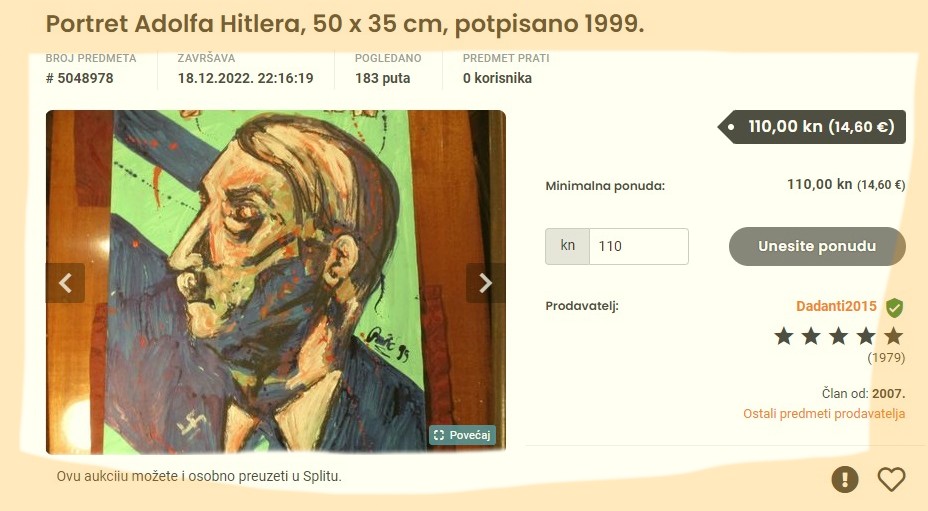Report the listing with the exclamation icon
928x511 pixels.
pyautogui.click(x=845, y=478)
